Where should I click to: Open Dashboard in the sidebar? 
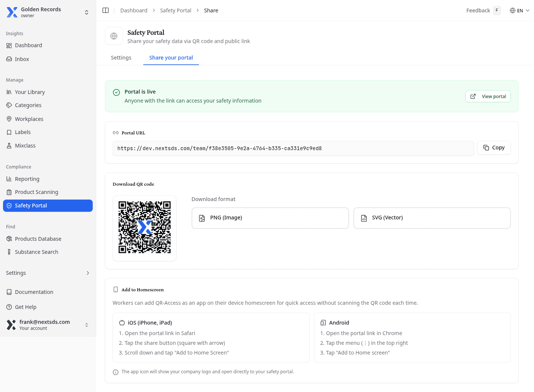pyautogui.click(x=48, y=45)
